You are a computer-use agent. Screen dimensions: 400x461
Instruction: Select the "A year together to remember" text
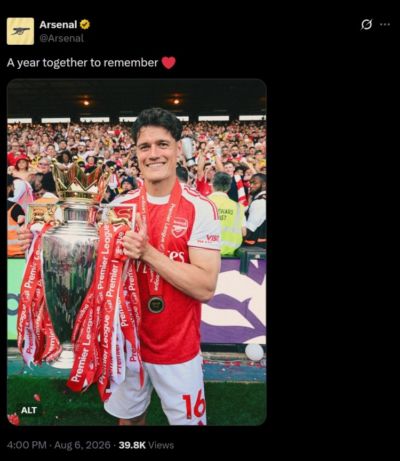pos(82,63)
